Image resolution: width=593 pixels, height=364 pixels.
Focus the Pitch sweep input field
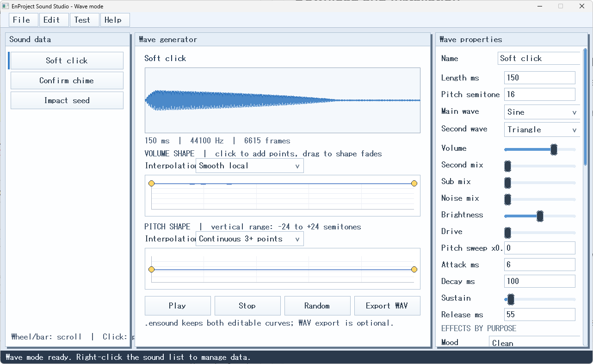coord(540,248)
